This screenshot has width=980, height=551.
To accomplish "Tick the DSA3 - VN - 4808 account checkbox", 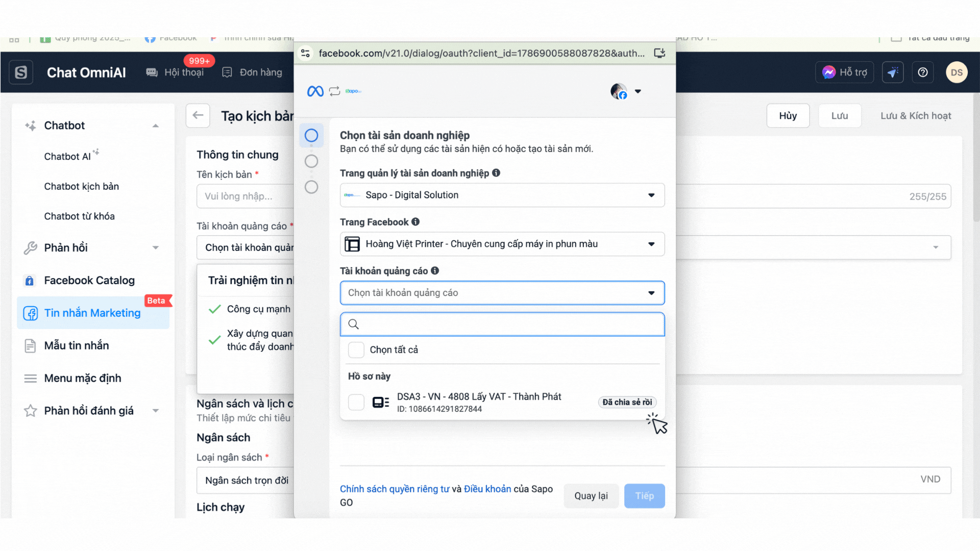I will pos(356,402).
